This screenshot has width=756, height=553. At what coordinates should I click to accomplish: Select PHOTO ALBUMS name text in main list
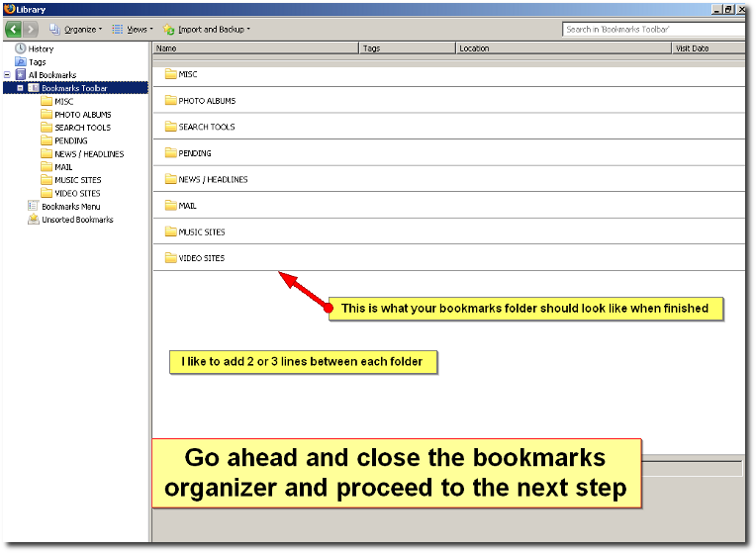208,101
